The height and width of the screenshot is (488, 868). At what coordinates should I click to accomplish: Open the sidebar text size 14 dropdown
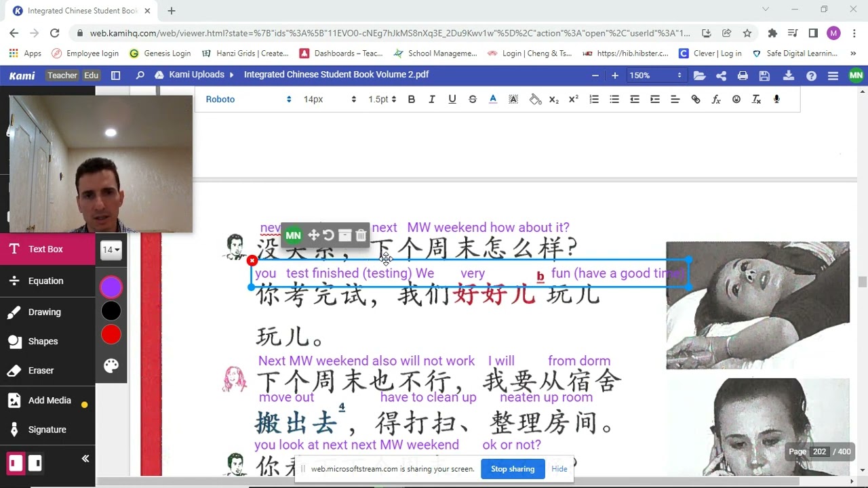click(x=111, y=249)
